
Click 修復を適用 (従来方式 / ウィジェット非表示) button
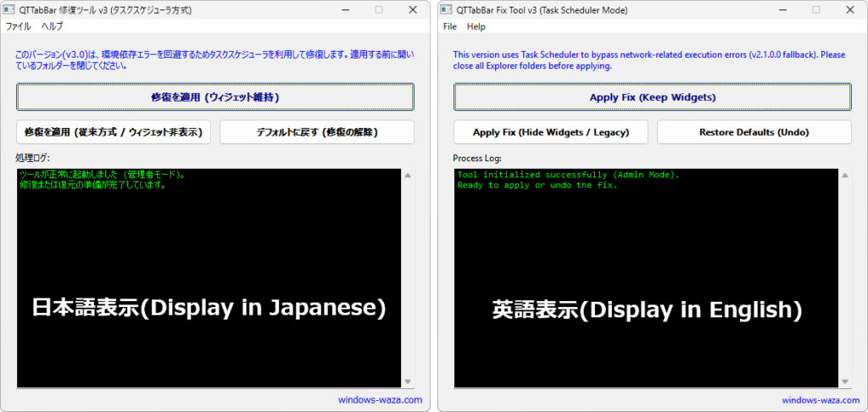(x=114, y=131)
